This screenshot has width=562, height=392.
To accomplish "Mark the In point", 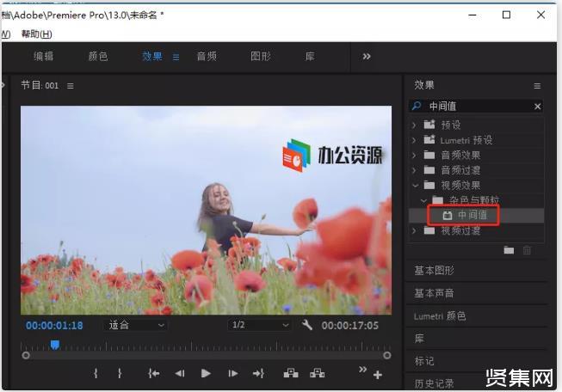I will coord(96,373).
